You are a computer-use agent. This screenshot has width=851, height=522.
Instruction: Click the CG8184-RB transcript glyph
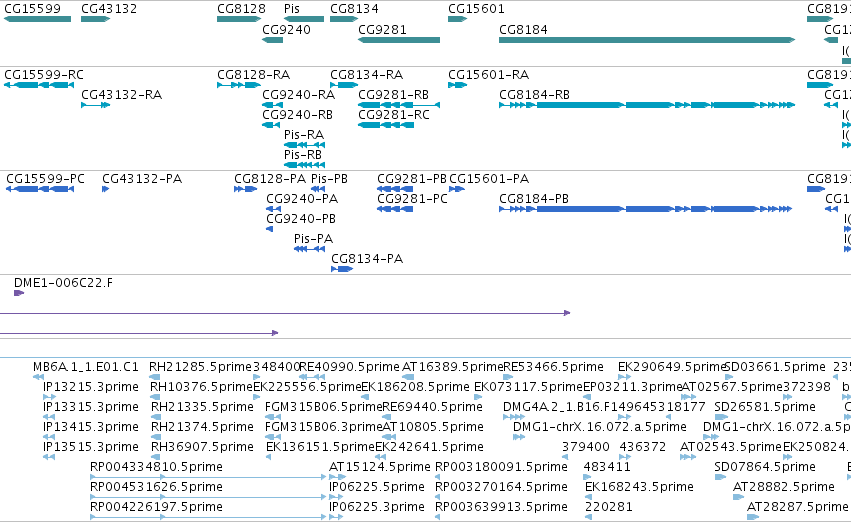click(647, 105)
